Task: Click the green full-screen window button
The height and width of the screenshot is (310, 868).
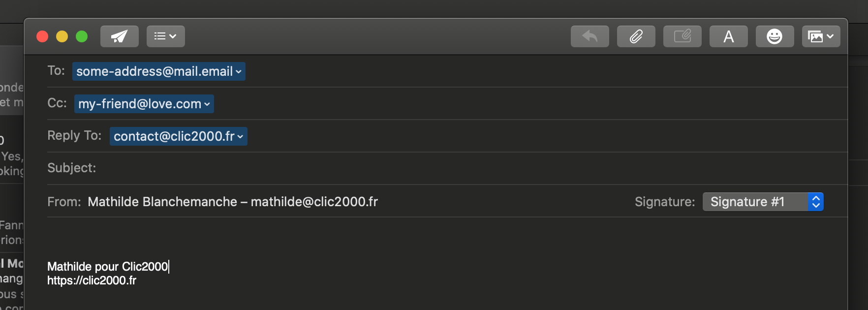Action: [82, 36]
